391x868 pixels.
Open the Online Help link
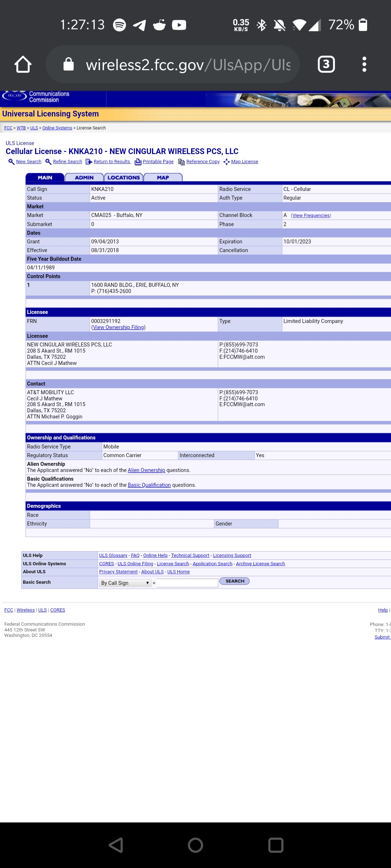point(155,556)
